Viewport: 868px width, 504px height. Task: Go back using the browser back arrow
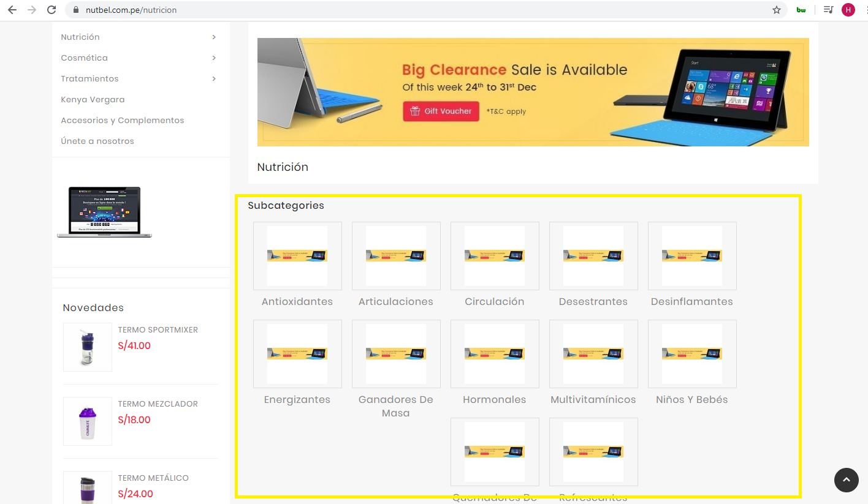(12, 10)
